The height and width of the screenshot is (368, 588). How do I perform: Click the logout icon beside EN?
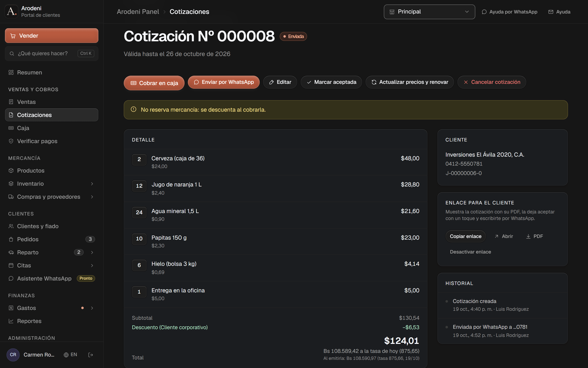point(91,355)
